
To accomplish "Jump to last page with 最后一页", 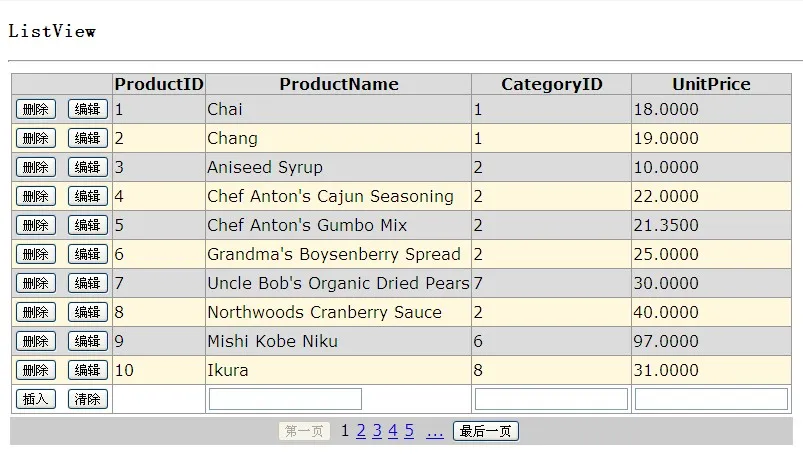I will (x=486, y=431).
